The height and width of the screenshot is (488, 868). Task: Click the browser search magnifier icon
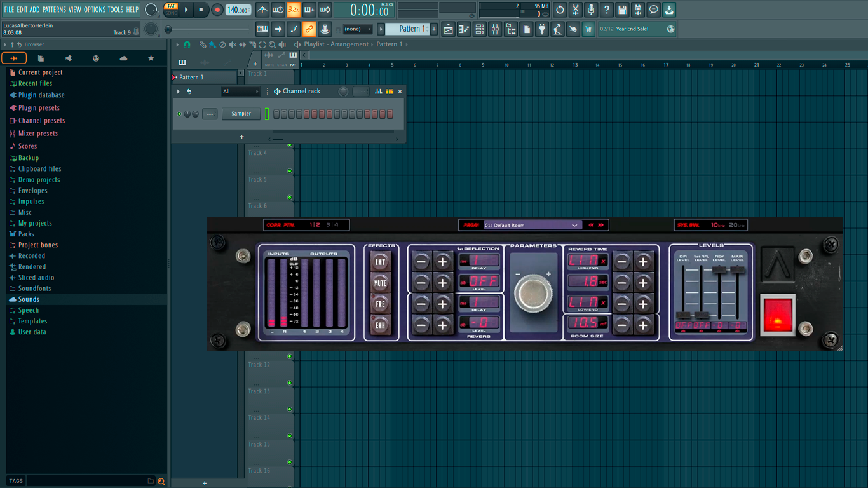161,481
